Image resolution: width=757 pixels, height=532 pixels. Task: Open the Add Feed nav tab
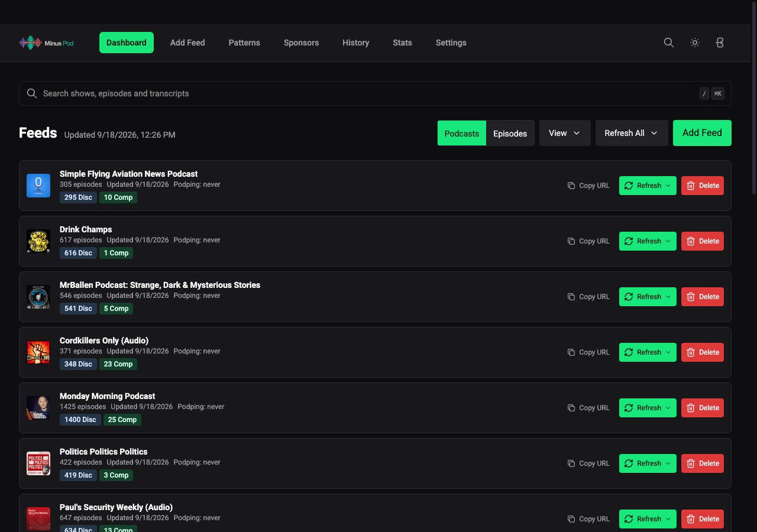point(187,43)
